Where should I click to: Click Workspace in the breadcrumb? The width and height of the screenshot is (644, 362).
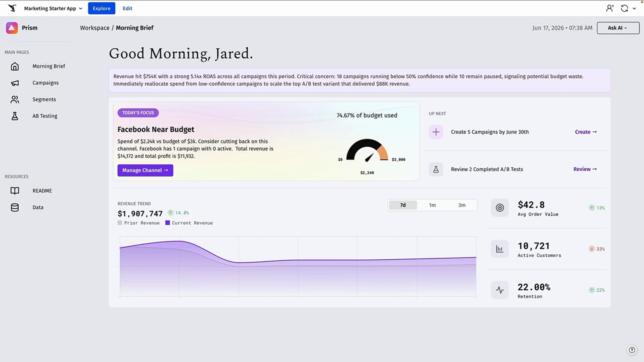[95, 28]
